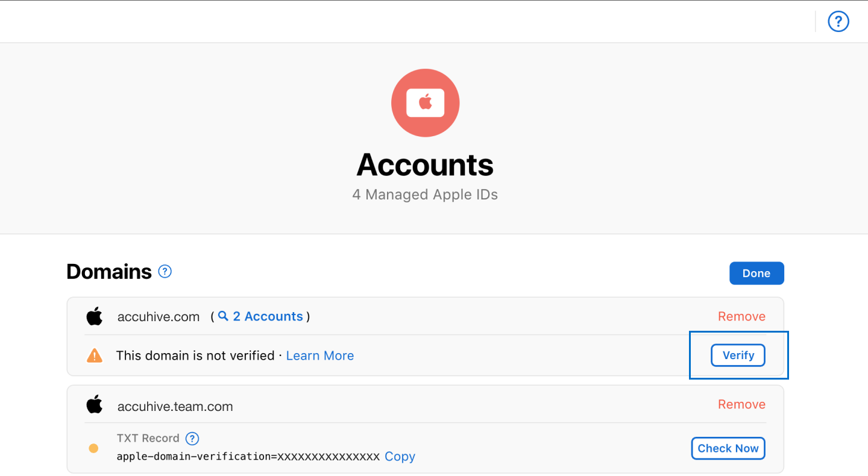Click the magnifier icon in 2 Accounts
868x476 pixels.
223,316
